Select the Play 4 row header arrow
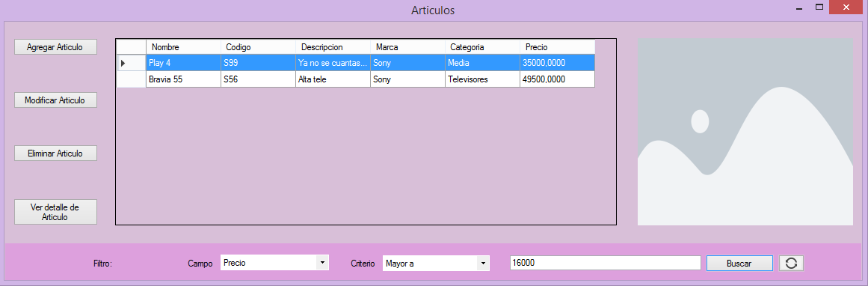 click(131, 63)
